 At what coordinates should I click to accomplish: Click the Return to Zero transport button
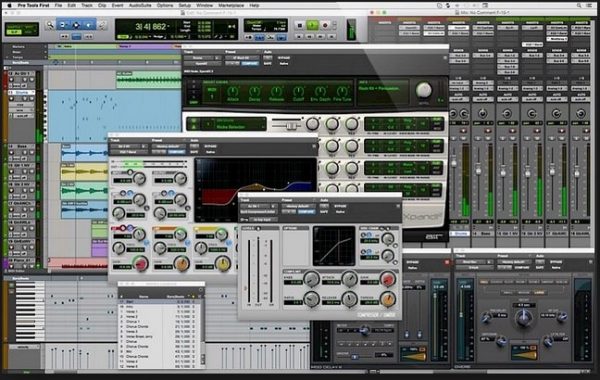[300, 36]
